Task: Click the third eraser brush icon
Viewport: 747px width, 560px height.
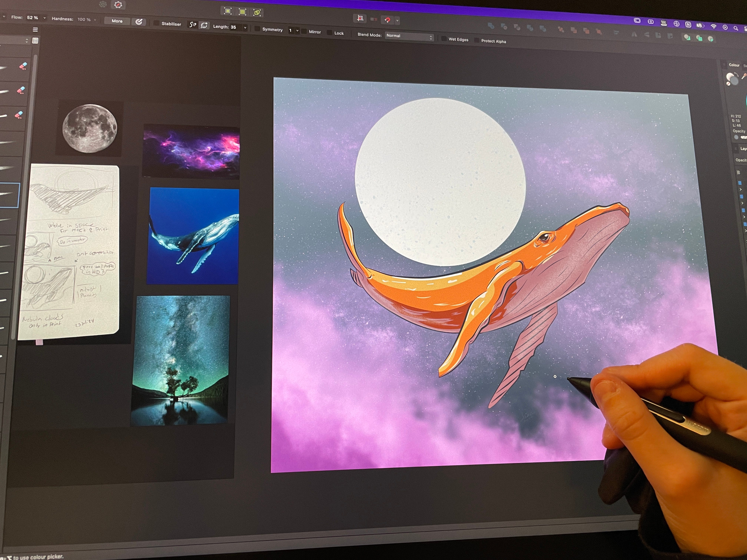Action: click(19, 115)
